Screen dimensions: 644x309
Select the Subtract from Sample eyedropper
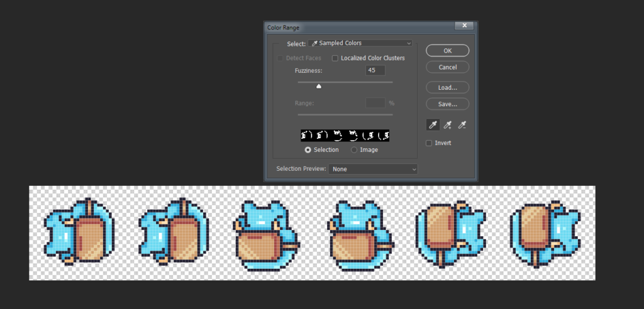462,125
